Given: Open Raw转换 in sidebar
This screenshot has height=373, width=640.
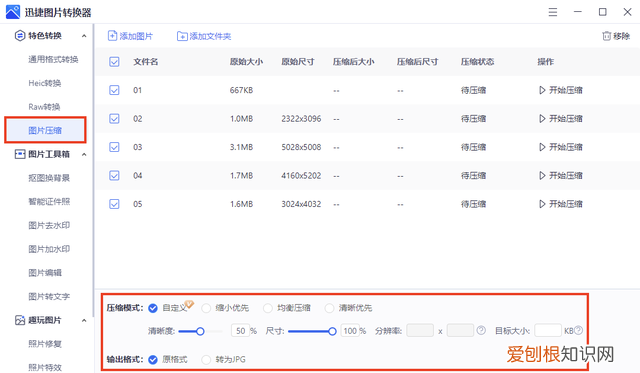Looking at the screenshot, I should point(44,107).
